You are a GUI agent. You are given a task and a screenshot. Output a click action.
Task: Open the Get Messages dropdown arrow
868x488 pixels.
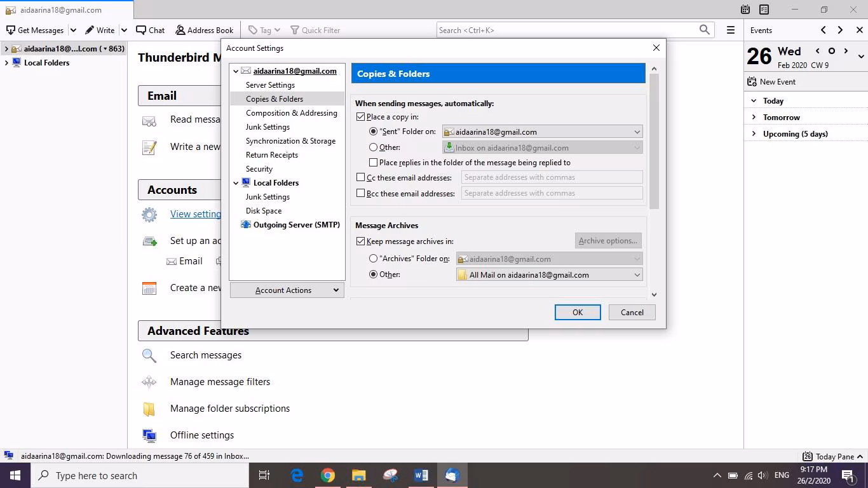coord(73,30)
